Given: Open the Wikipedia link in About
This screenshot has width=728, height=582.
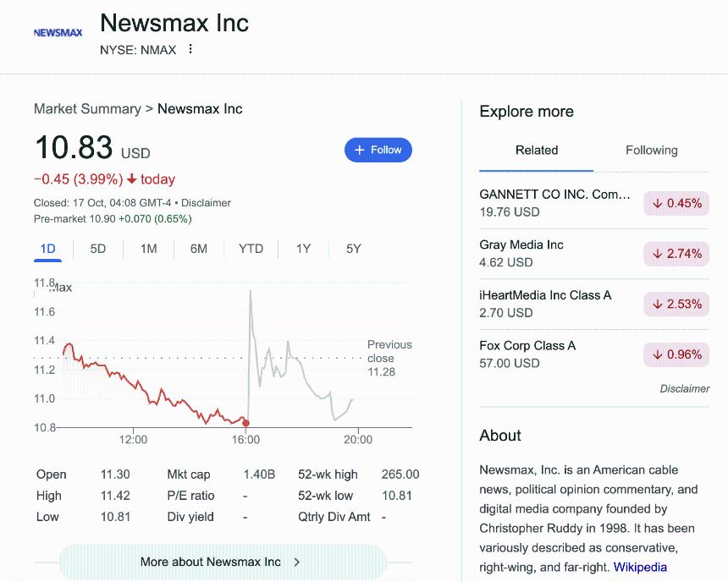Looking at the screenshot, I should (x=640, y=567).
